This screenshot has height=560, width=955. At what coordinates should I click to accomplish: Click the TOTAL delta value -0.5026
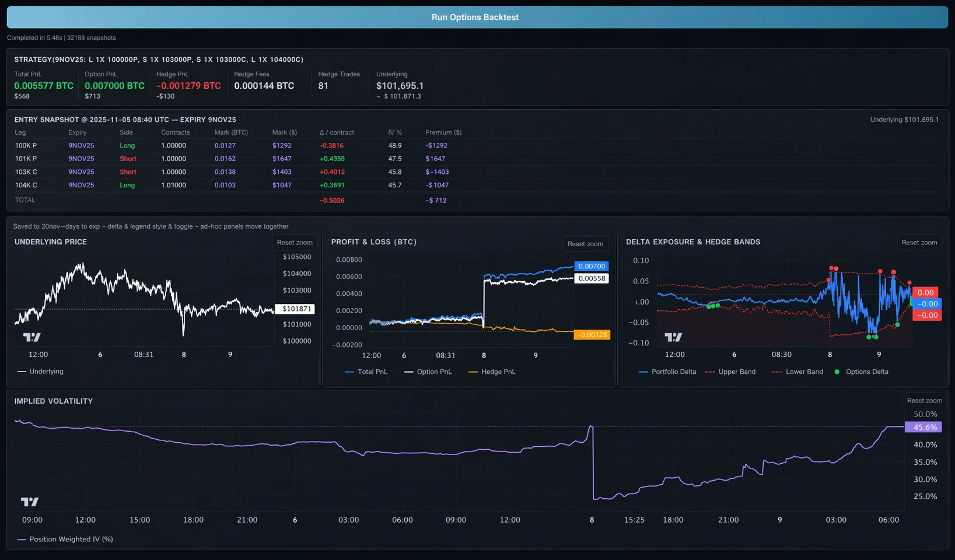(x=332, y=201)
